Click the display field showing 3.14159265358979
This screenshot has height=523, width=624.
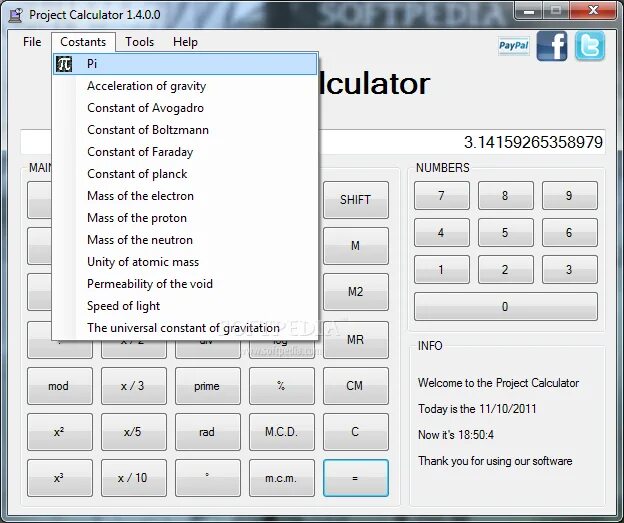coord(462,142)
